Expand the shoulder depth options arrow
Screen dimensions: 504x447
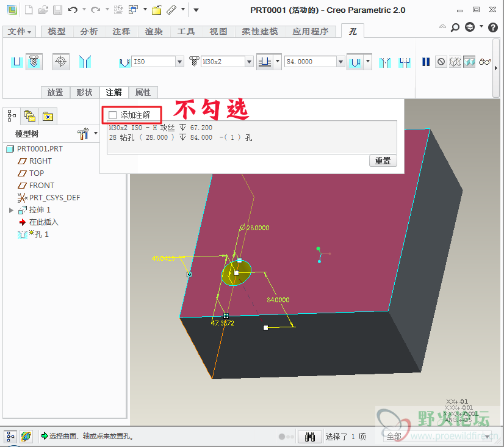[x=368, y=61]
